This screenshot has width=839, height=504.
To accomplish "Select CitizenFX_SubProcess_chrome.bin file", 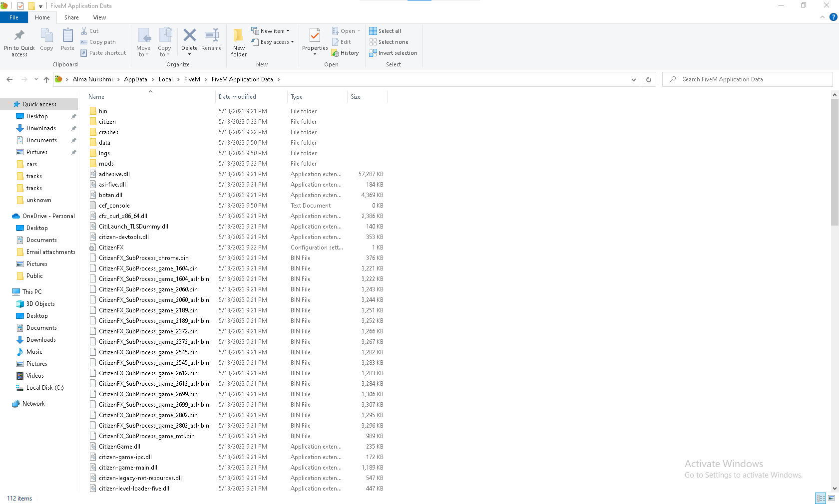I will (144, 258).
